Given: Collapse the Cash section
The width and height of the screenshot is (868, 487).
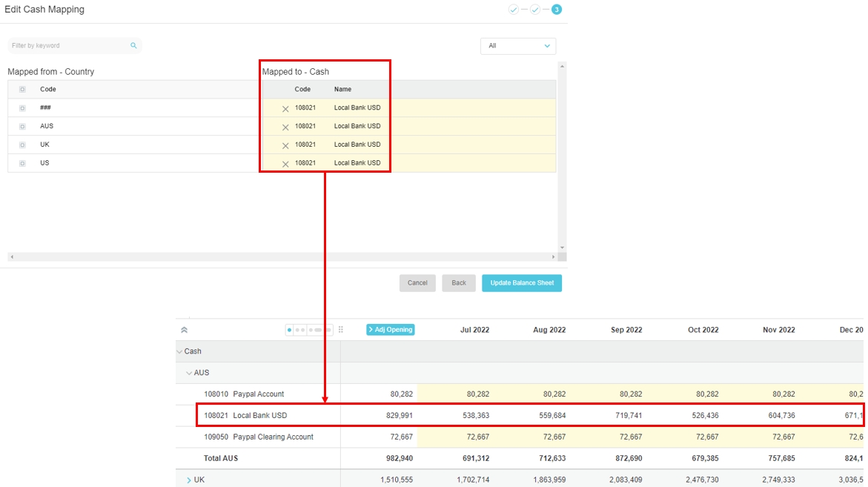Looking at the screenshot, I should coord(179,351).
